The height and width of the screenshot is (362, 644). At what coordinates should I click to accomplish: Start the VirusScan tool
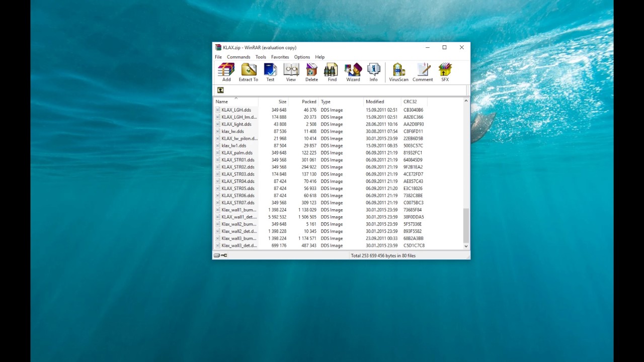[398, 72]
